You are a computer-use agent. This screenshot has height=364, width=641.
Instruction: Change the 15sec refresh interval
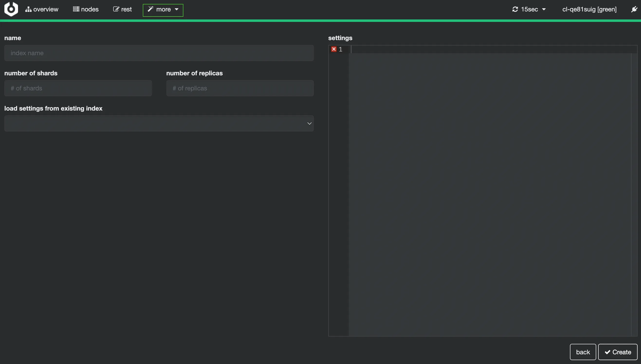(530, 9)
